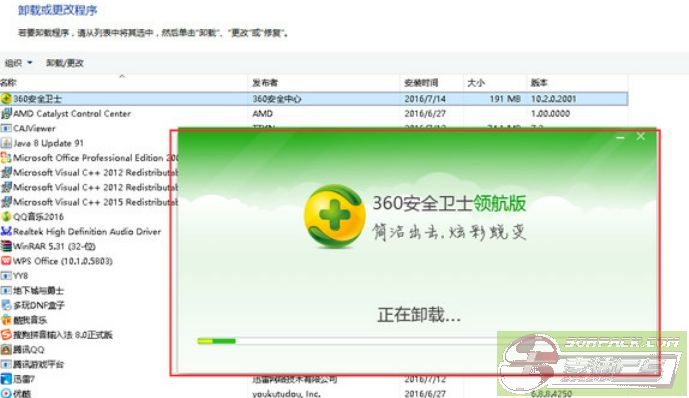The height and width of the screenshot is (398, 689).
Task: Click the large 360 logo in uninstaller
Action: [335, 217]
